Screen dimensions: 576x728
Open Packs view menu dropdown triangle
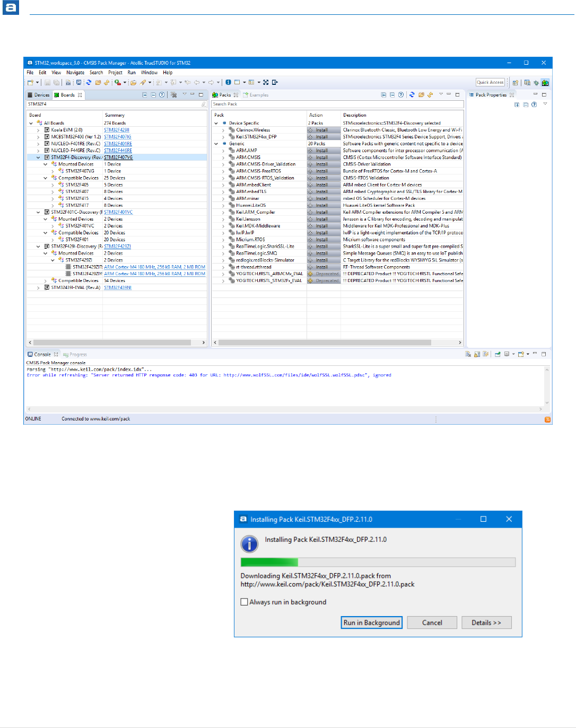(440, 94)
